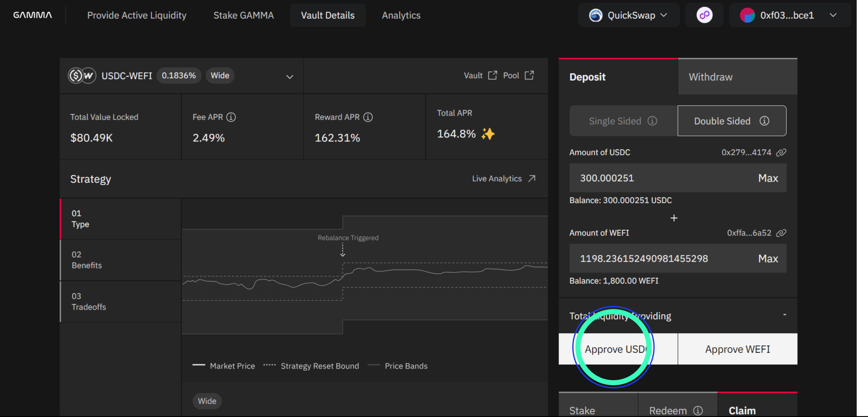Click the USDC-WEFI token pair icon

click(82, 75)
